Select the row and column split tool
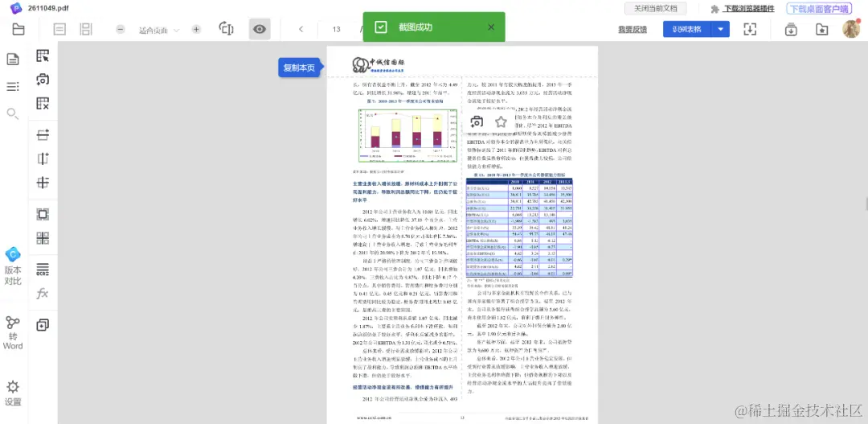Viewport: 868px width, 424px height. [43, 183]
